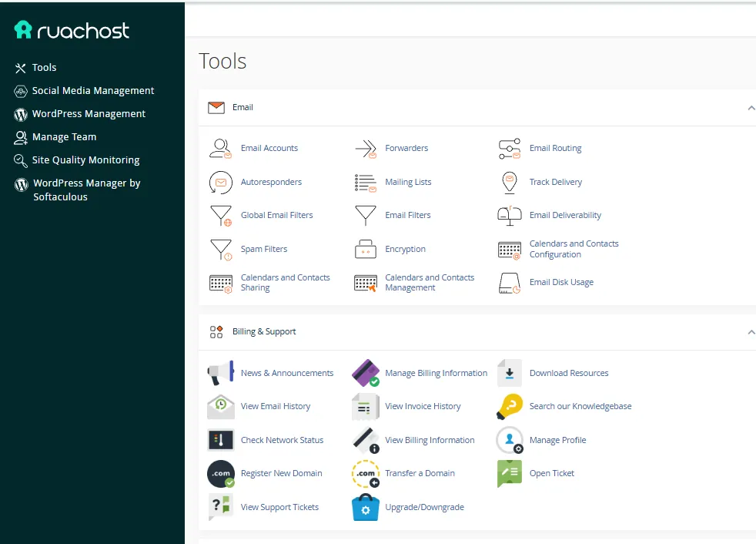756x544 pixels.
Task: Click the Encryption link text
Action: [x=405, y=249]
